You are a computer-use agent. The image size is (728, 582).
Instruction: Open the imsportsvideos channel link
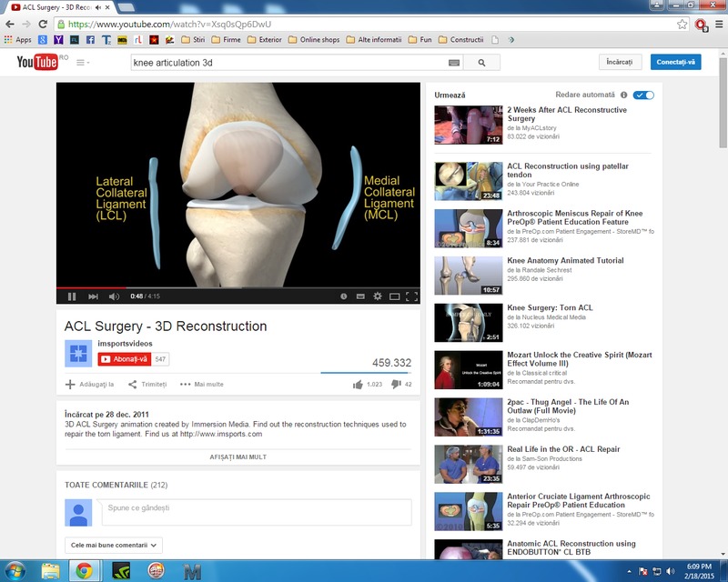(125, 344)
